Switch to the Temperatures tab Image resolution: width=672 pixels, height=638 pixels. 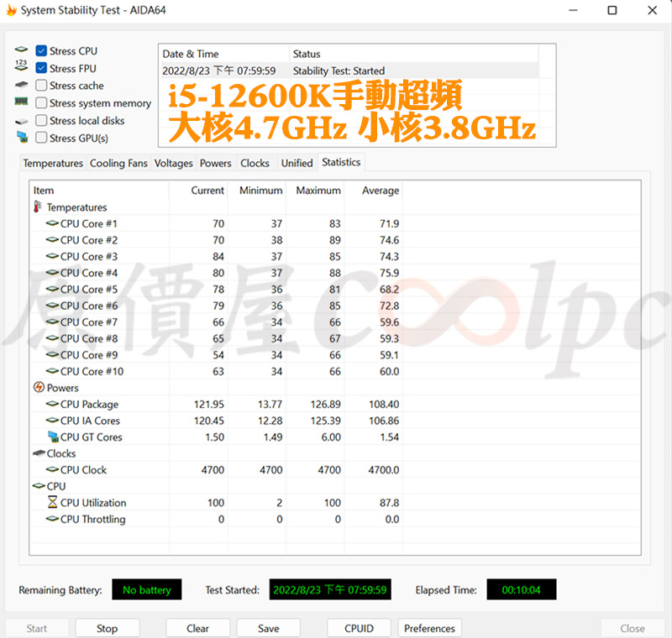tap(53, 163)
